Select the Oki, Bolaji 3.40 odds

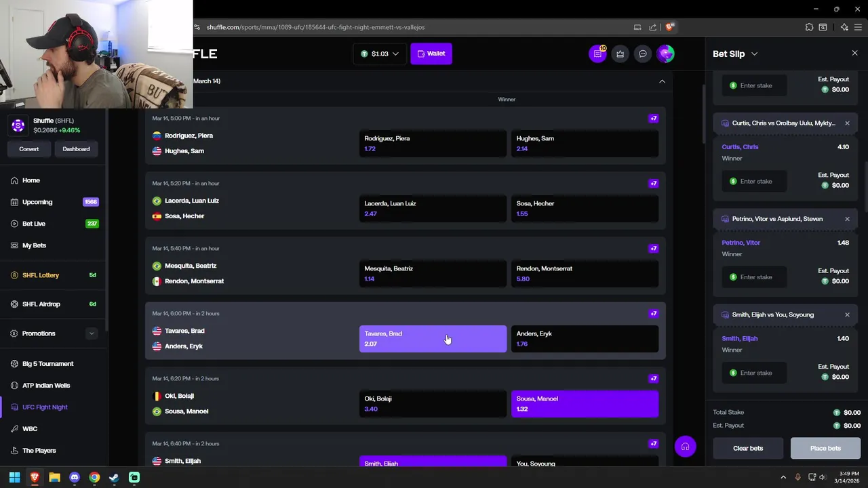coord(433,404)
